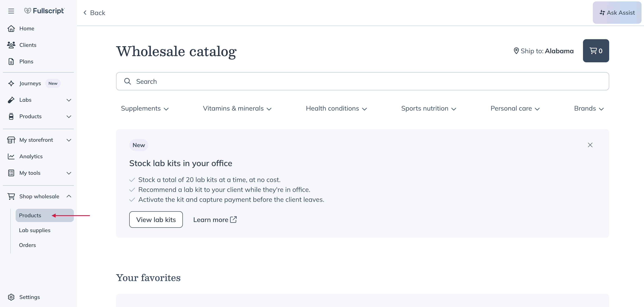644x307 pixels.
Task: Open the Analytics chart icon
Action: pyautogui.click(x=11, y=156)
